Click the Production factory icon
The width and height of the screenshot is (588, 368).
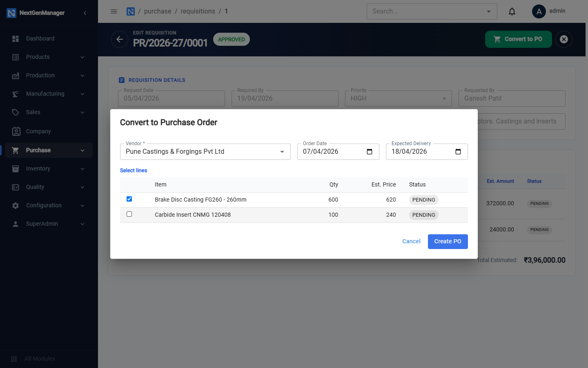tap(16, 75)
